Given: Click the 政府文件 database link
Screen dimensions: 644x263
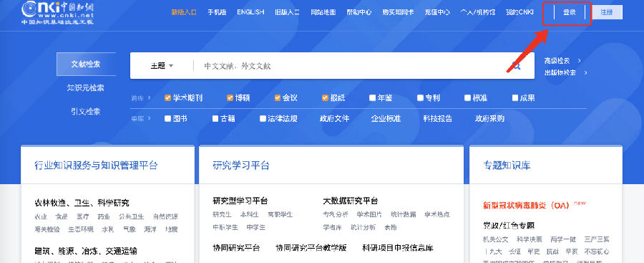Looking at the screenshot, I should click(x=334, y=118).
